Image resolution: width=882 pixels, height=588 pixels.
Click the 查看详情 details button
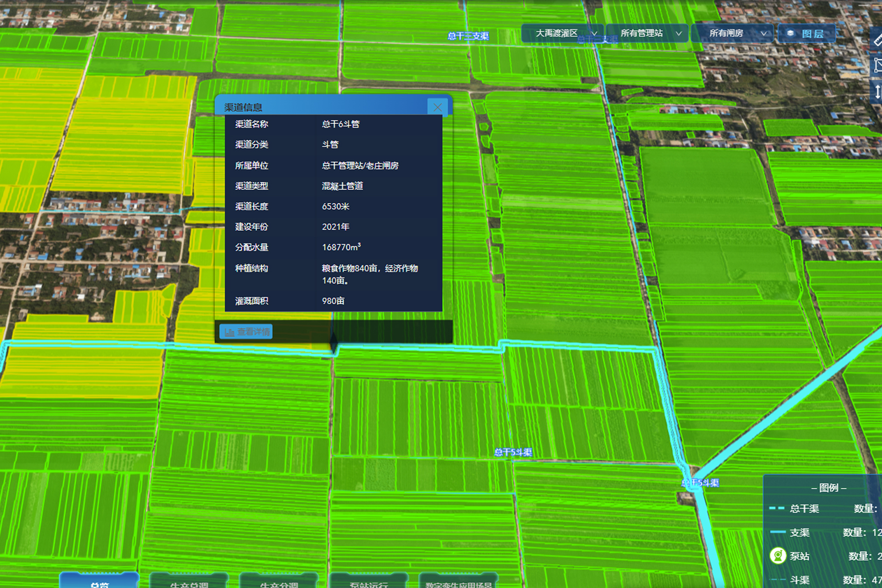coord(246,332)
